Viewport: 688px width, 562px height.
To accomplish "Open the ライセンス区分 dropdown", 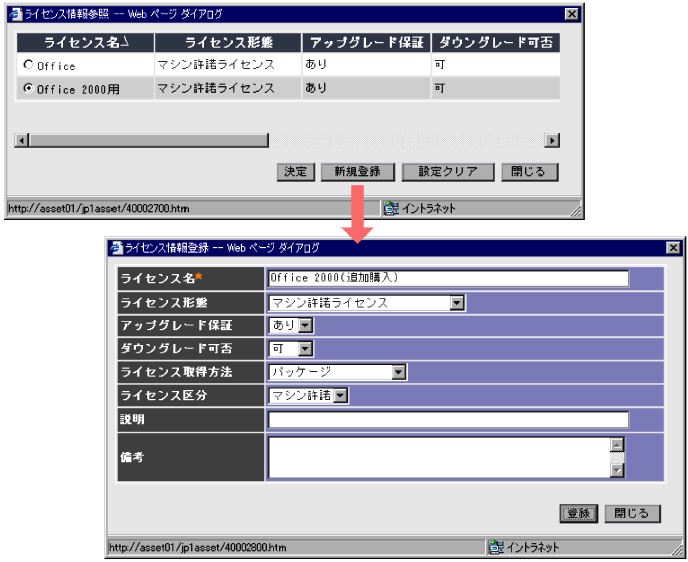I will point(340,396).
